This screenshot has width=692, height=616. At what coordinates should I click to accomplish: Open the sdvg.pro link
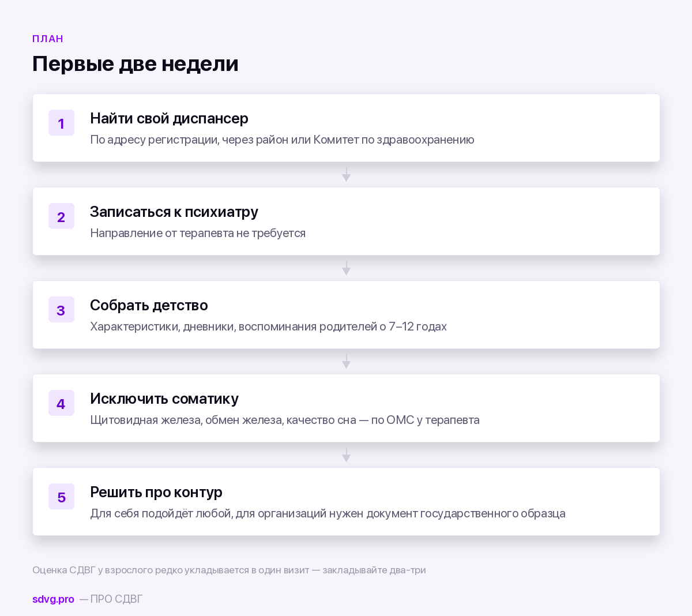coord(53,599)
